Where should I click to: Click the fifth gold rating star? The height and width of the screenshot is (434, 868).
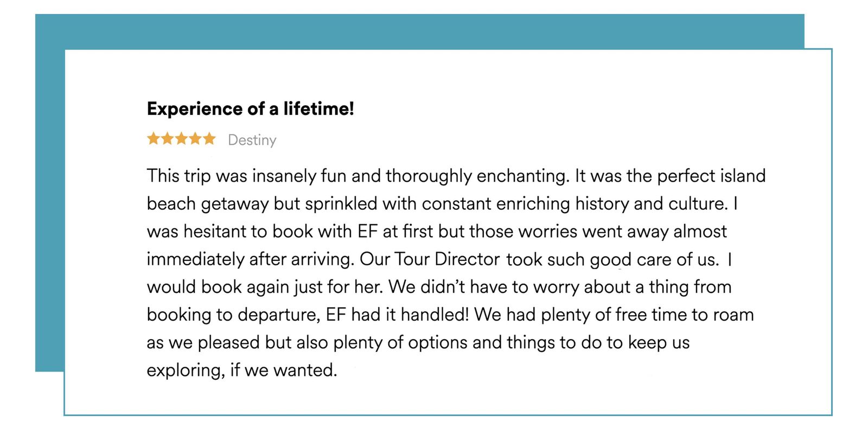(x=209, y=139)
